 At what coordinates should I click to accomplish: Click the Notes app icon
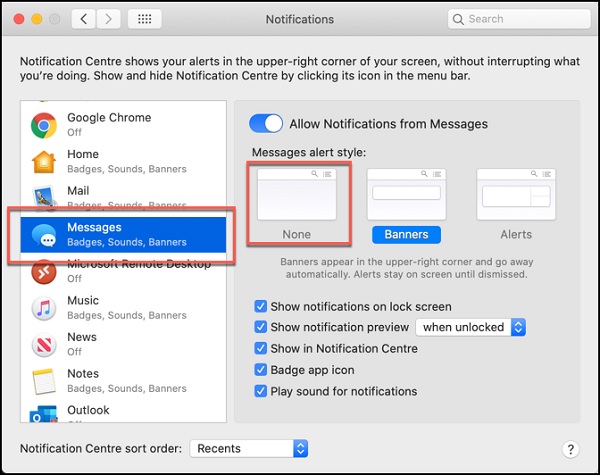click(43, 381)
